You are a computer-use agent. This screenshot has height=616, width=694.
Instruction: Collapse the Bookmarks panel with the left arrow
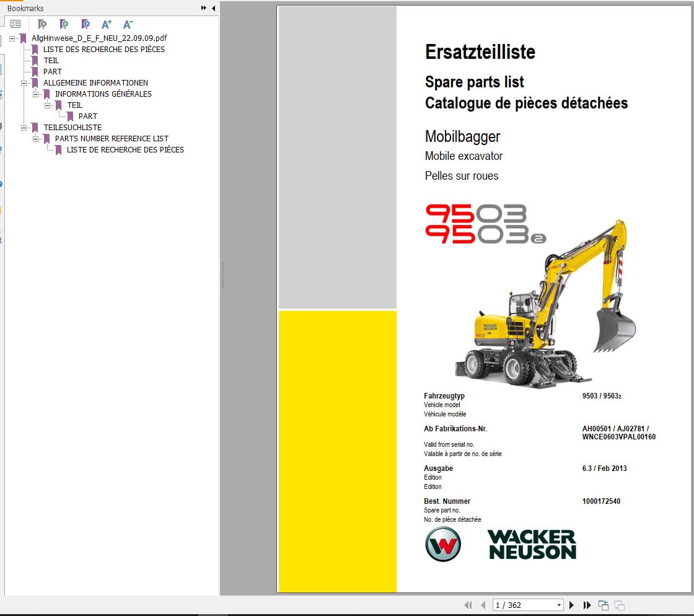pyautogui.click(x=213, y=8)
